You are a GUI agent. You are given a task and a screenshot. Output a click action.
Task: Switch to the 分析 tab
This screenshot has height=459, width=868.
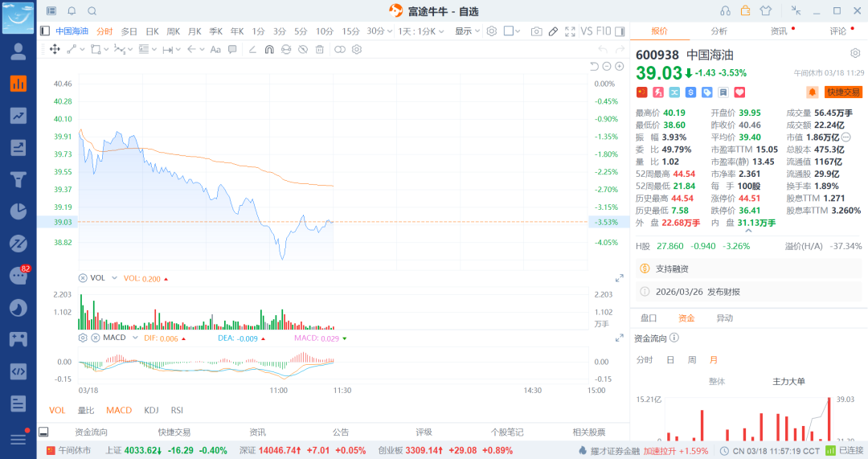click(719, 31)
